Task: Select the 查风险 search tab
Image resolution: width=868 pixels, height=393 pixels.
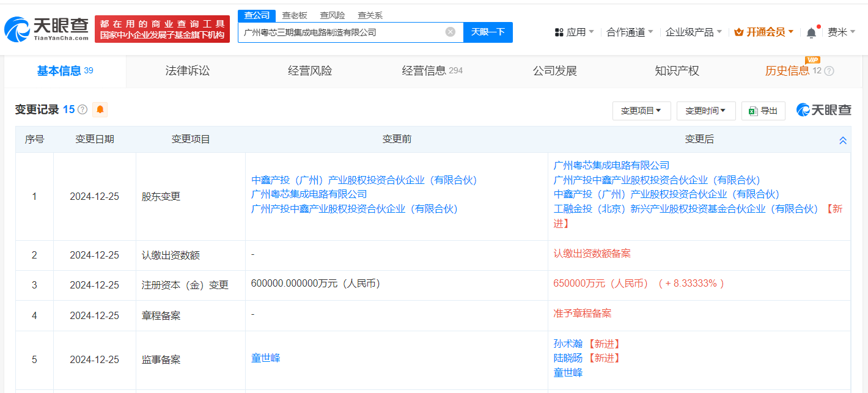Action: click(x=333, y=15)
